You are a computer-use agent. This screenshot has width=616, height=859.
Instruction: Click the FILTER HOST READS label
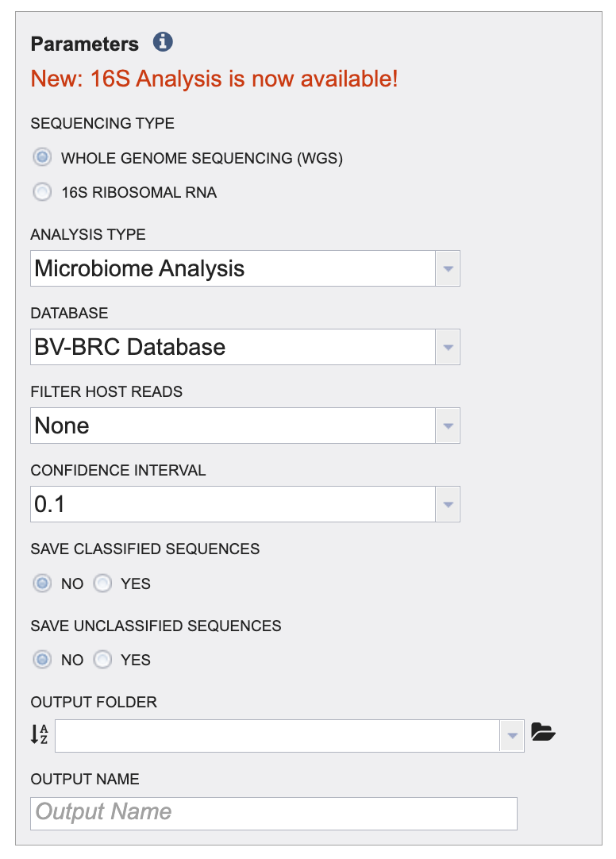[x=107, y=391]
